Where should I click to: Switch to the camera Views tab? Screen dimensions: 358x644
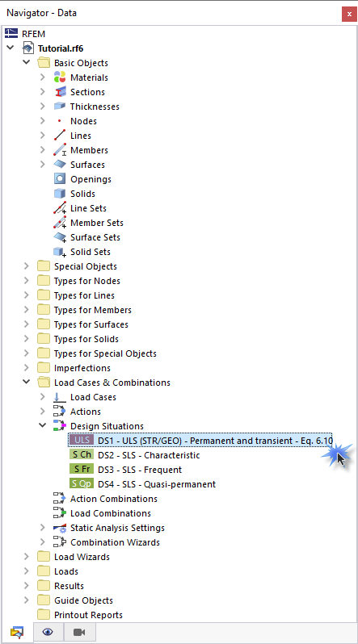(79, 632)
